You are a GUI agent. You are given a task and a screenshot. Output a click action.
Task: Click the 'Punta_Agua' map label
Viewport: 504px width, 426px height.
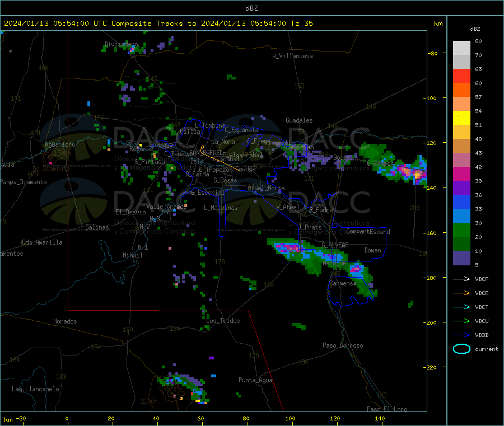(255, 380)
